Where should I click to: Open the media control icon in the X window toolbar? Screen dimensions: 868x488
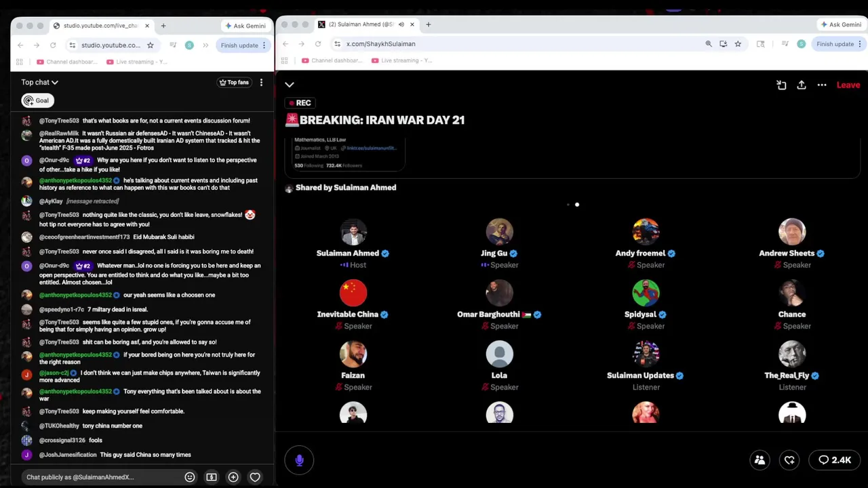tap(785, 44)
